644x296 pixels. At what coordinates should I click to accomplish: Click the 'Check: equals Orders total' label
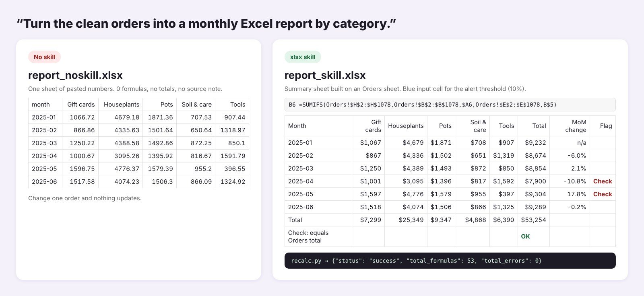[x=318, y=236]
